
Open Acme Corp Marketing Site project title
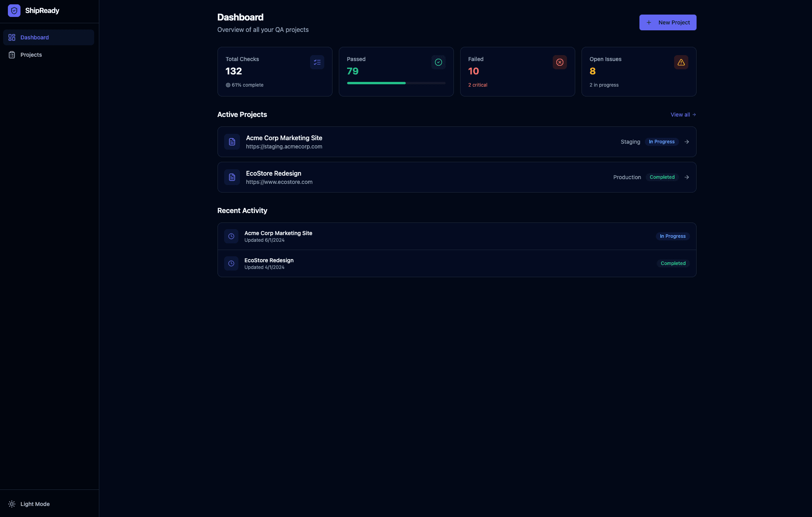(284, 138)
